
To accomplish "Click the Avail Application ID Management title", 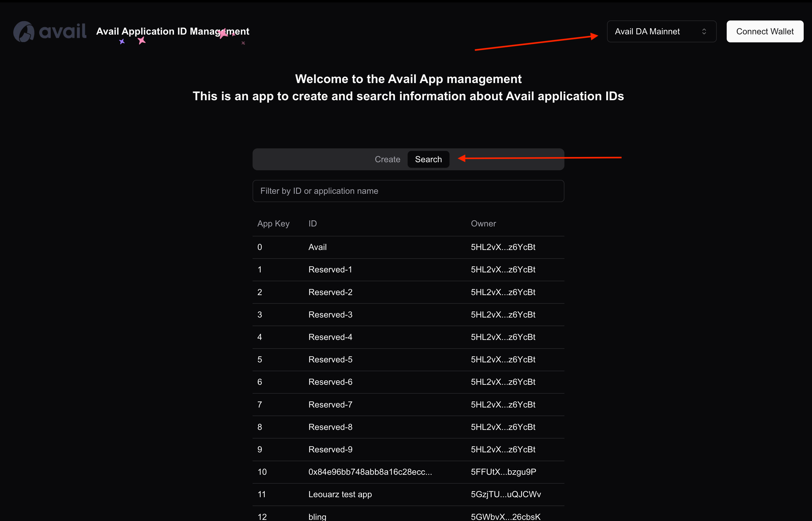I will pyautogui.click(x=173, y=32).
